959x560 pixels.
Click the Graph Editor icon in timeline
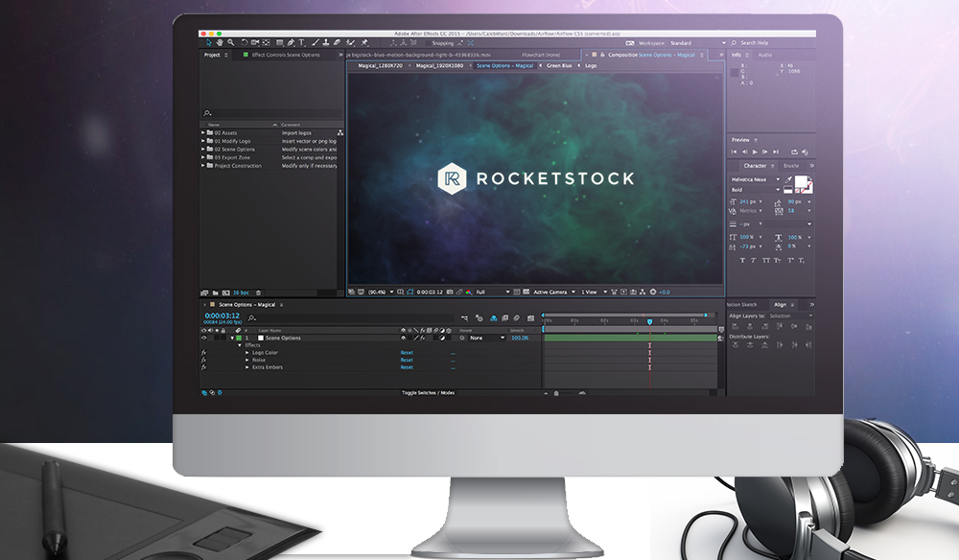pyautogui.click(x=530, y=318)
